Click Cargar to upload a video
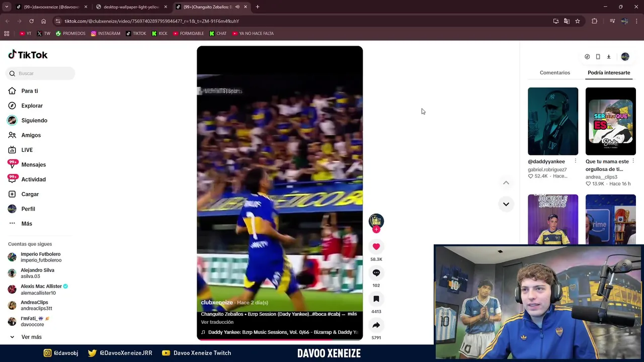644x362 pixels. [30, 194]
